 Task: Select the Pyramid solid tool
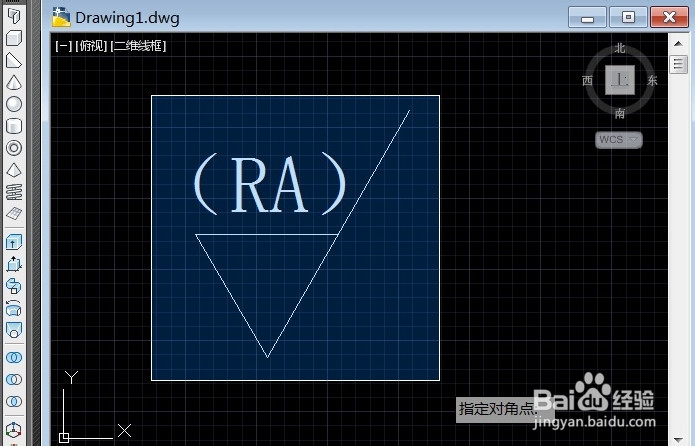(14, 170)
